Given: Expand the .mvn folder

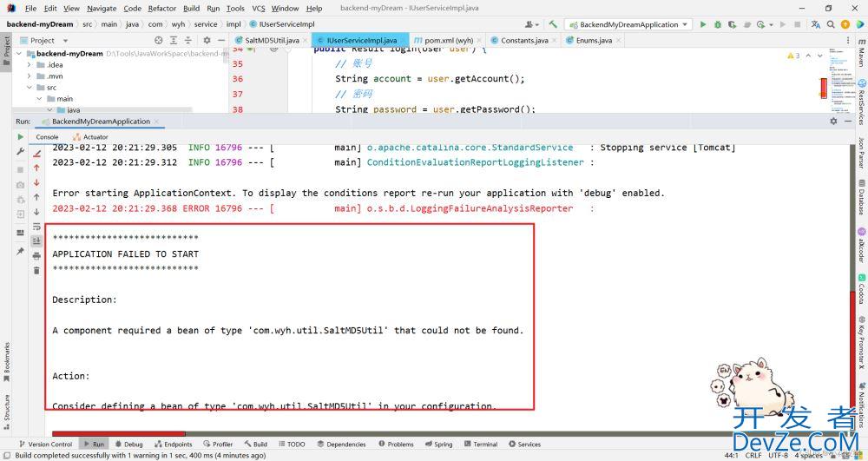Looking at the screenshot, I should (30, 76).
